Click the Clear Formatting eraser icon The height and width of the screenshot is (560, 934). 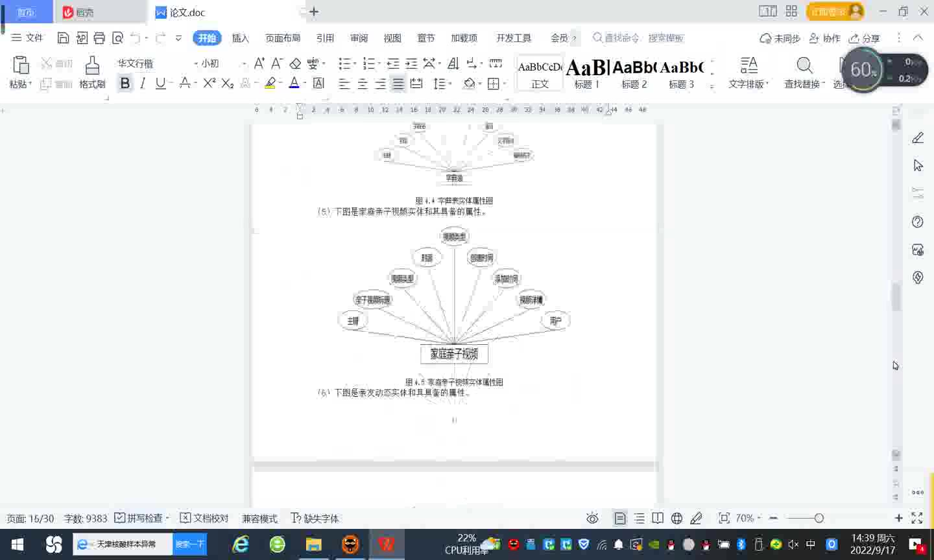click(x=295, y=64)
